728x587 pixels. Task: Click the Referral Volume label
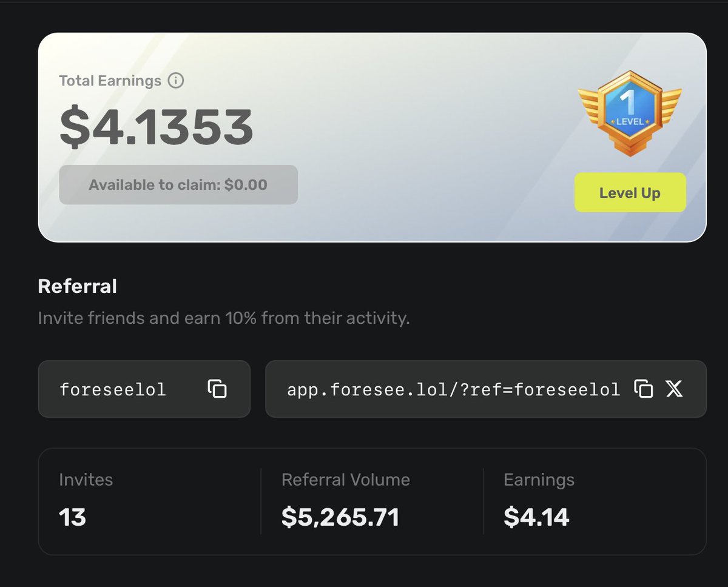coord(346,480)
